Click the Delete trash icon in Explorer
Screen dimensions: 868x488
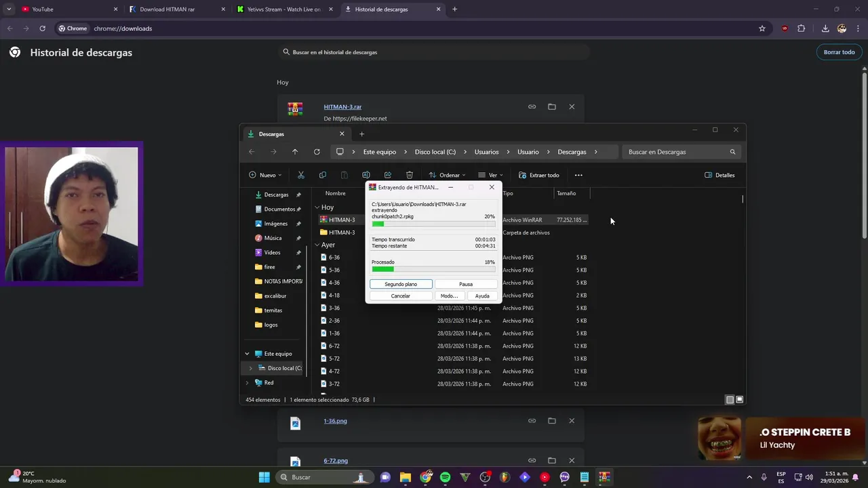click(x=410, y=175)
